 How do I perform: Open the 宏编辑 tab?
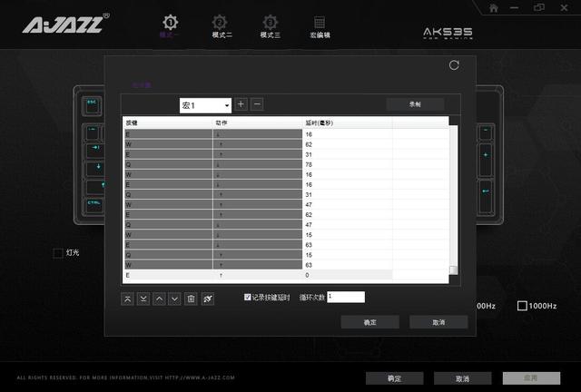pos(320,26)
